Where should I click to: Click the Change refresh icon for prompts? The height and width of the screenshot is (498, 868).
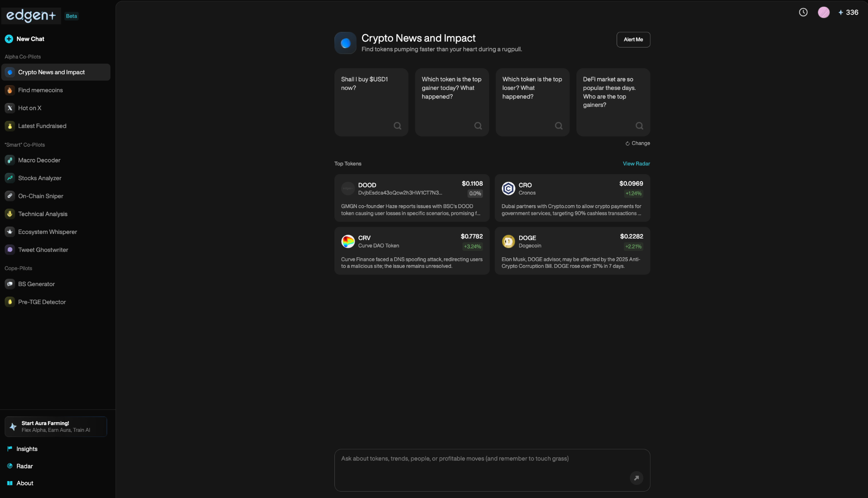(628, 144)
